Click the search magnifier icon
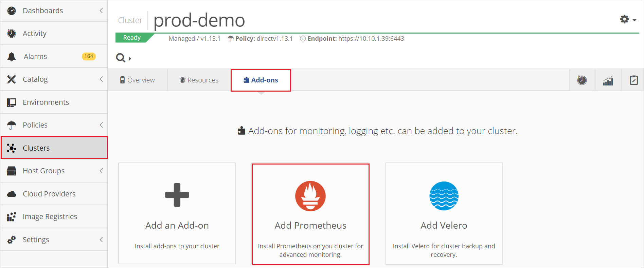The height and width of the screenshot is (268, 644). click(121, 58)
